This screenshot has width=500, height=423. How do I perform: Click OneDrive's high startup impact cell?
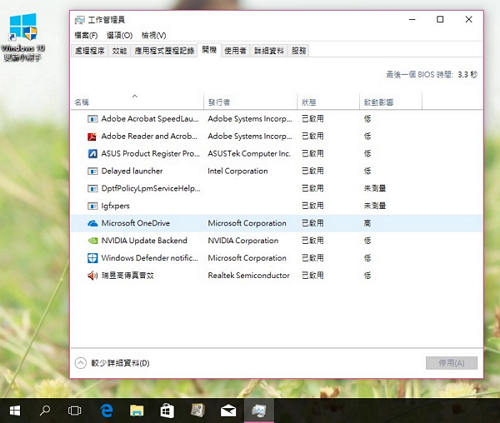click(x=367, y=223)
